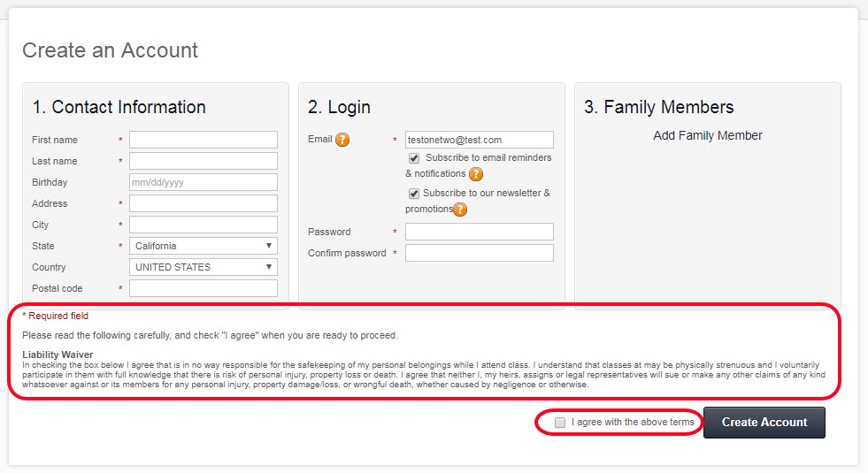Click the '* Required field' note
Image resolution: width=868 pixels, height=473 pixels.
[x=56, y=316]
